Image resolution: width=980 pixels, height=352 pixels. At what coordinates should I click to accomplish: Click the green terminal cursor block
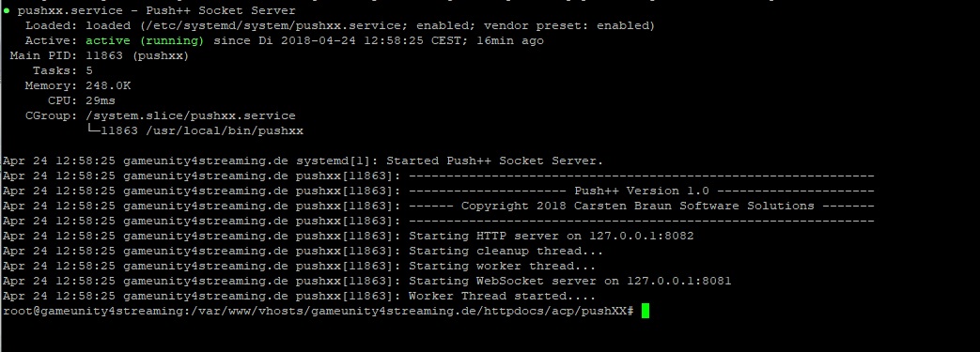point(646,311)
